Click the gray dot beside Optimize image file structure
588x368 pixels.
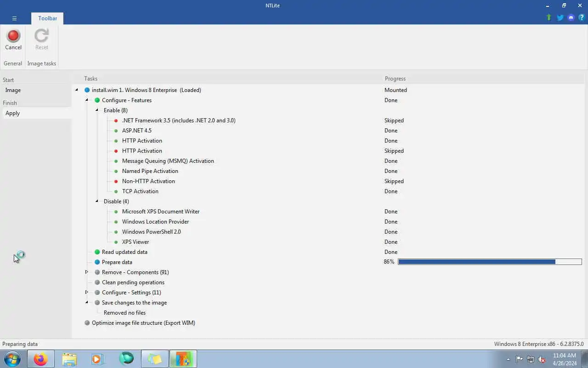click(87, 323)
